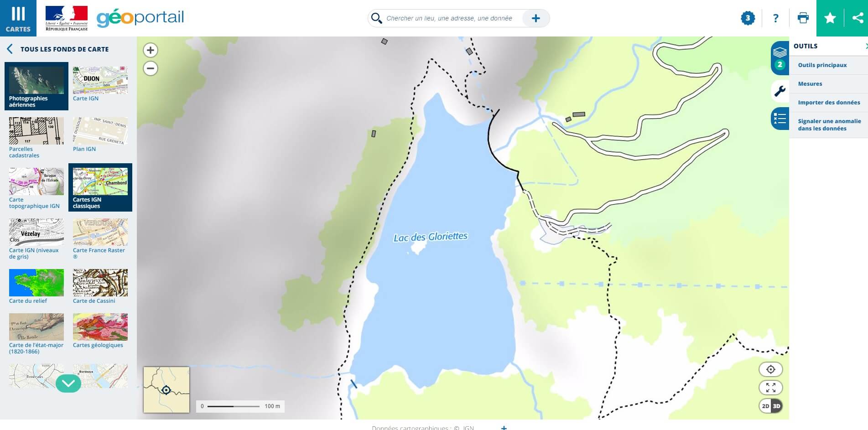Image resolution: width=868 pixels, height=430 pixels.
Task: Toggle the 2D/3D view switch
Action: 770,406
